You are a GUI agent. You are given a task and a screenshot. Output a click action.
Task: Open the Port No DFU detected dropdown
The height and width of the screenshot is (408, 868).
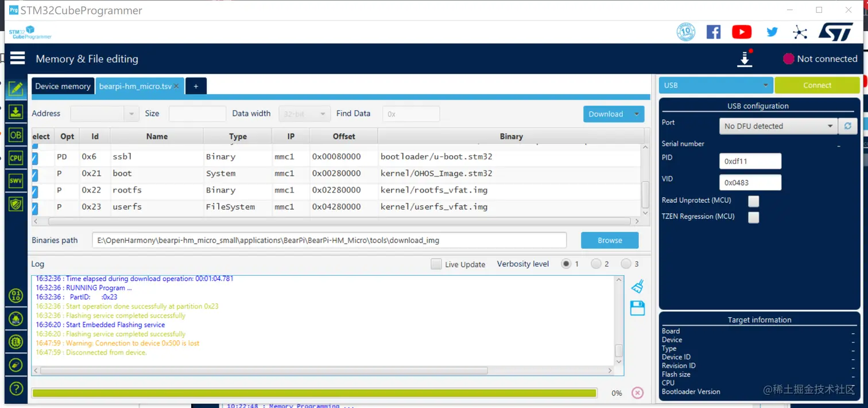[x=779, y=126]
